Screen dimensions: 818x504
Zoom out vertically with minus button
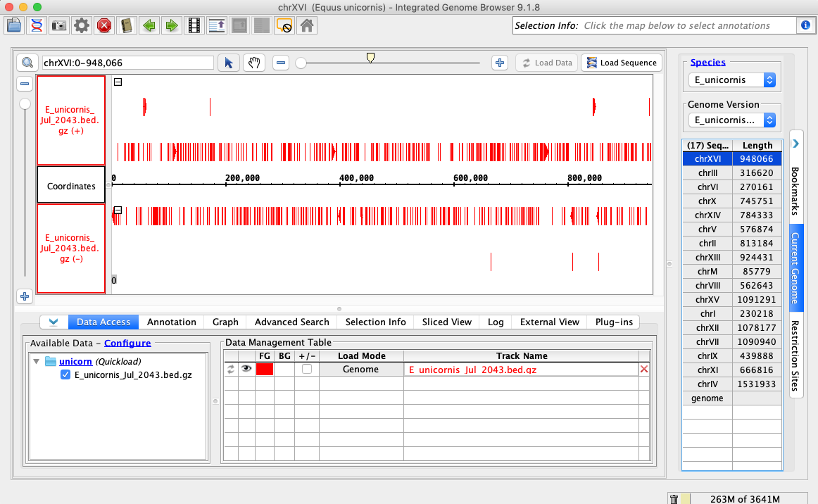click(x=25, y=84)
